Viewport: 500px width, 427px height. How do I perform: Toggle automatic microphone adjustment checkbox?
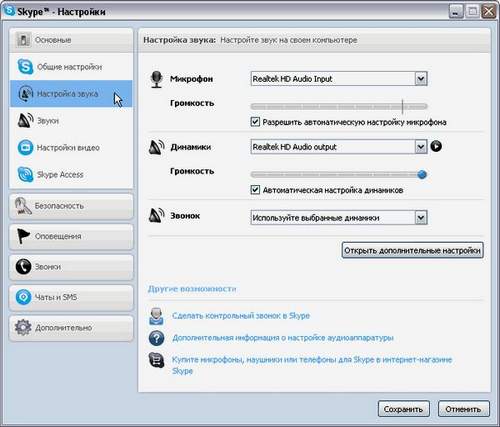[255, 122]
